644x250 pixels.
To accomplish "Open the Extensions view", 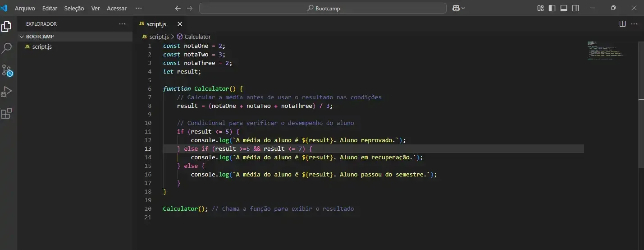I will 6,113.
